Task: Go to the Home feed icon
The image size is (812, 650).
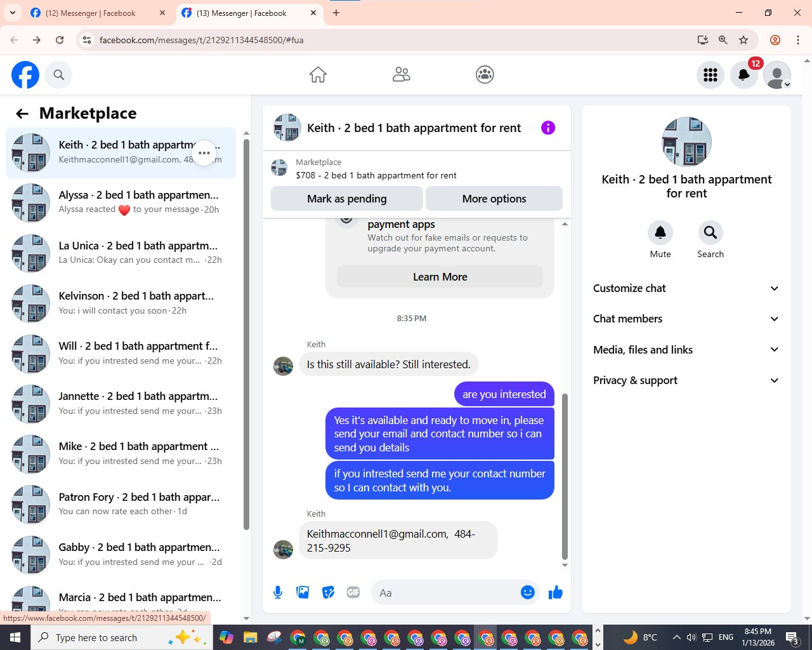Action: pyautogui.click(x=318, y=75)
